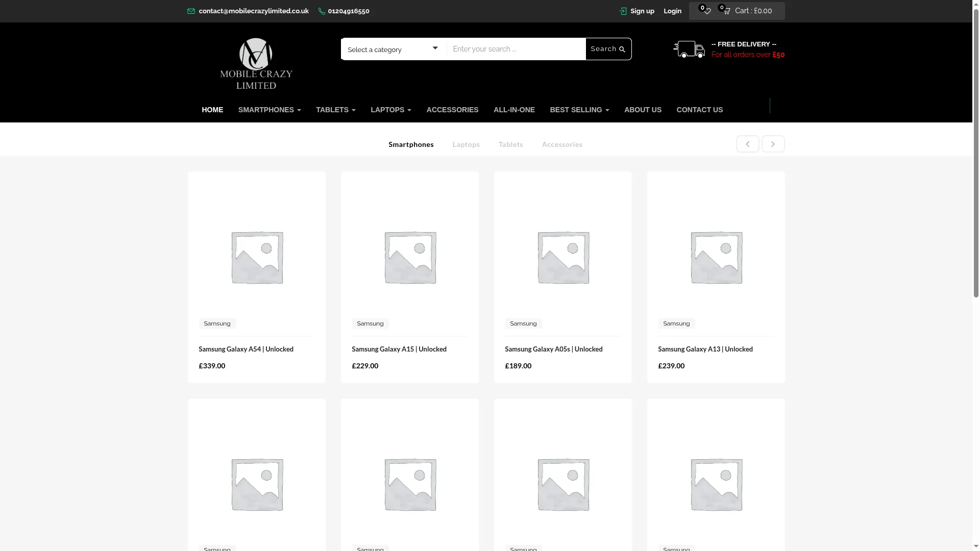Screen dimensions: 980x551
Task: Click the Search button
Action: coord(608,49)
